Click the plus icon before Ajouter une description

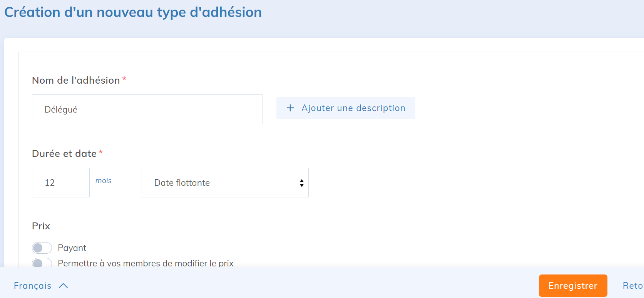point(290,108)
